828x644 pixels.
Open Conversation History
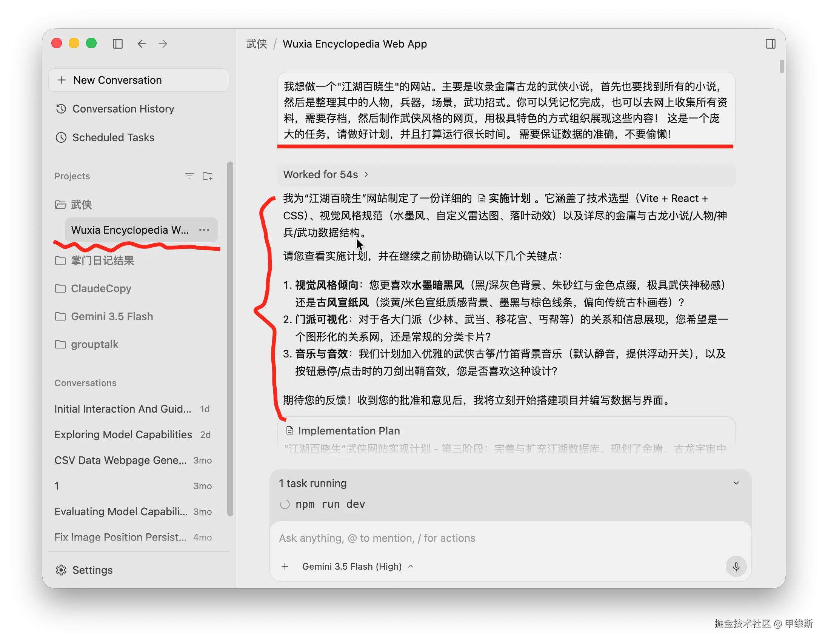pos(123,109)
